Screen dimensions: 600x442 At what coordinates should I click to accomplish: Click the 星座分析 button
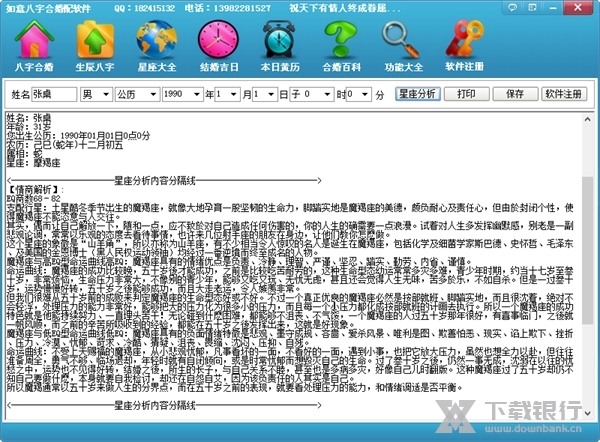(x=417, y=94)
